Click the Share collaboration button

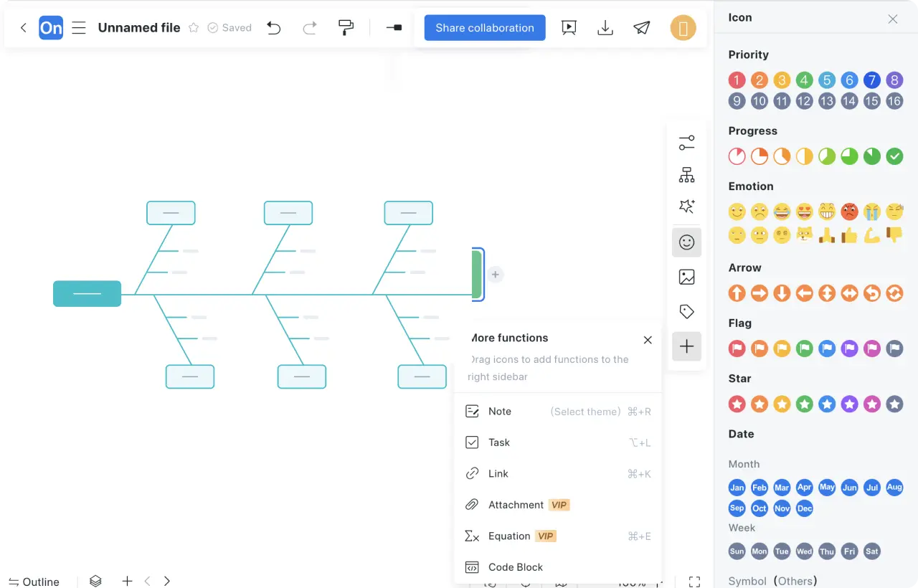(485, 28)
